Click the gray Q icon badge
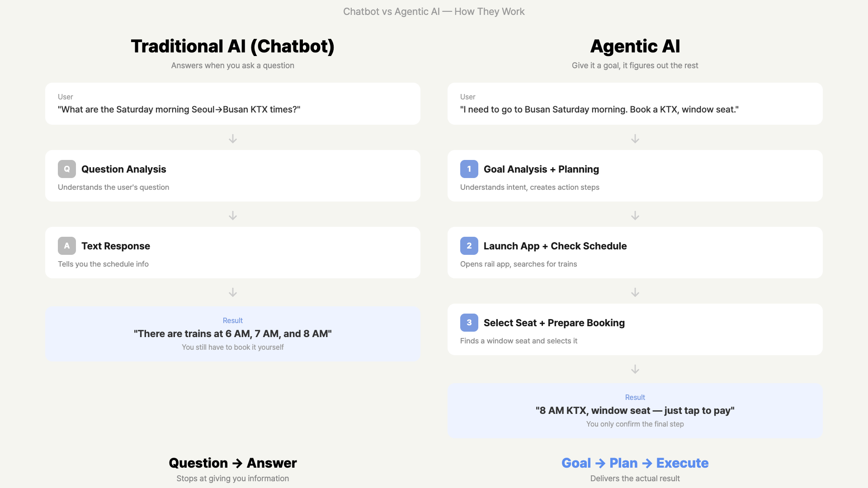Image resolution: width=868 pixels, height=488 pixels. pos(67,169)
